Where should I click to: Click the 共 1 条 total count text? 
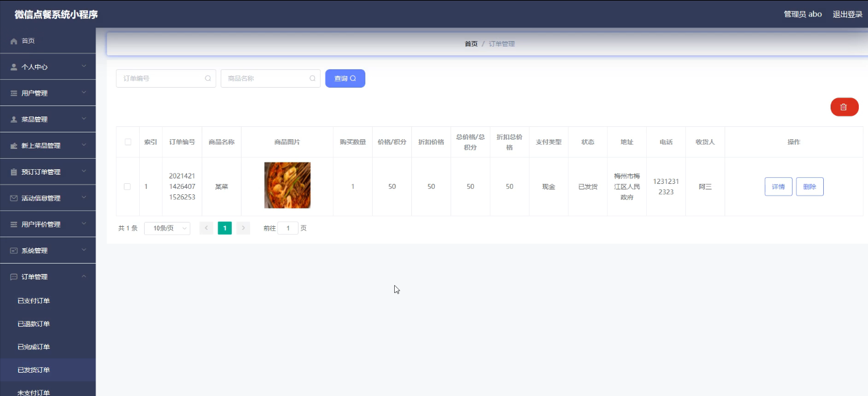(128, 228)
